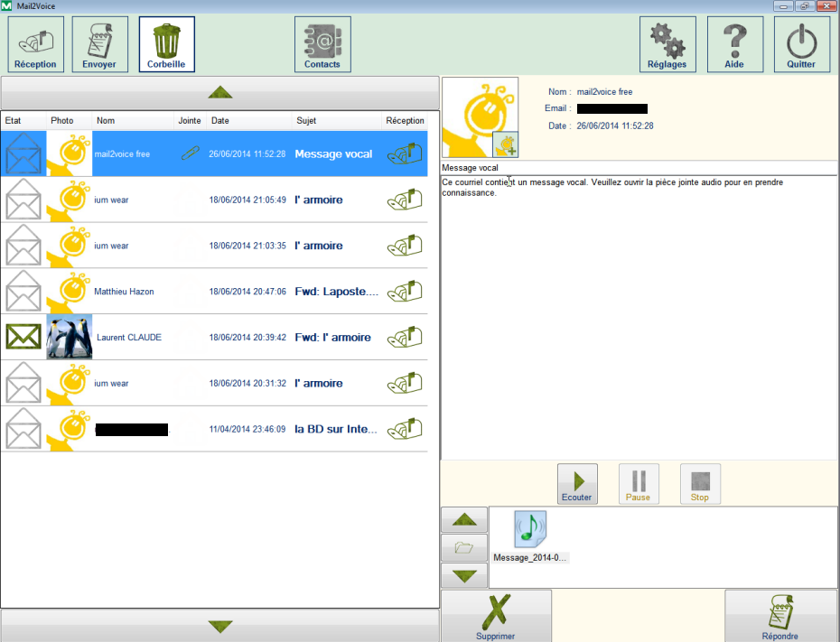Click the mailbox icon of the Message vocal row

405,154
